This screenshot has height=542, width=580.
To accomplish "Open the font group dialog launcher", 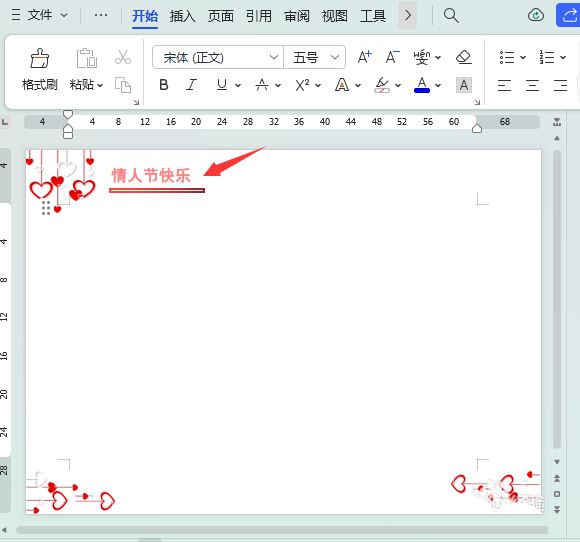I will pos(478,102).
